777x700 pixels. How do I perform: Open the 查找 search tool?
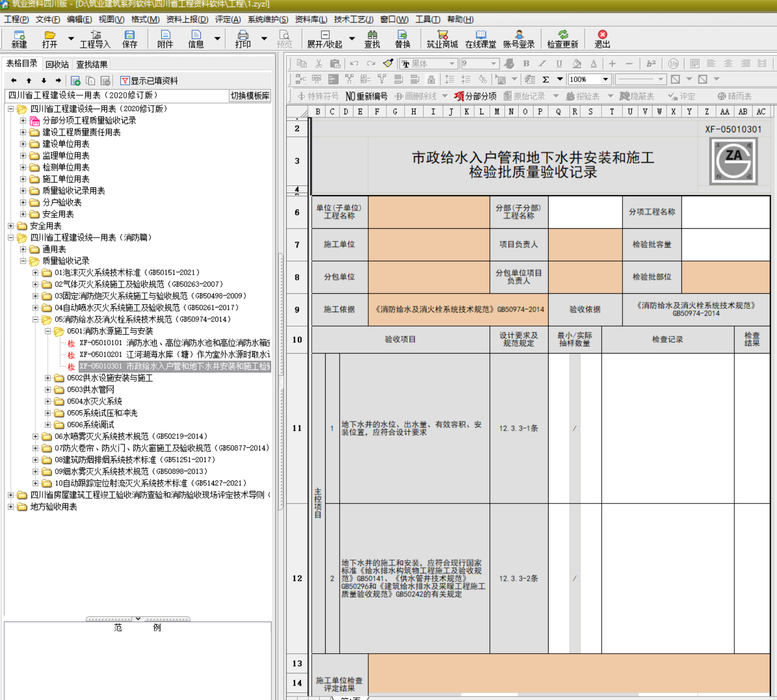coord(372,39)
